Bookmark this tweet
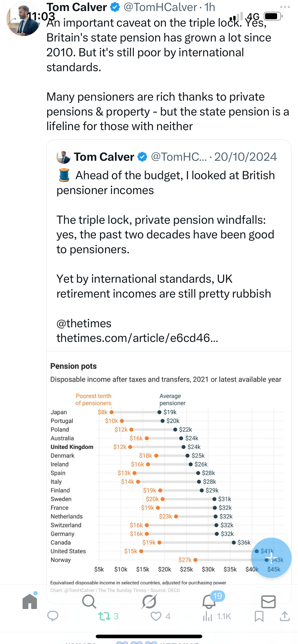Viewport: 298px width, 644px height. [259, 616]
